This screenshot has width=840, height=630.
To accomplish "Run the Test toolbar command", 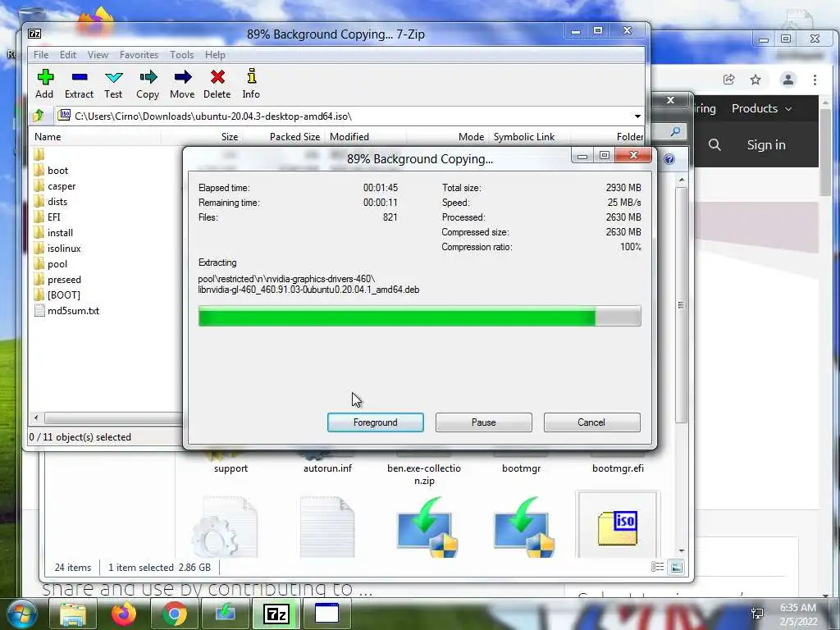I will coord(113,84).
